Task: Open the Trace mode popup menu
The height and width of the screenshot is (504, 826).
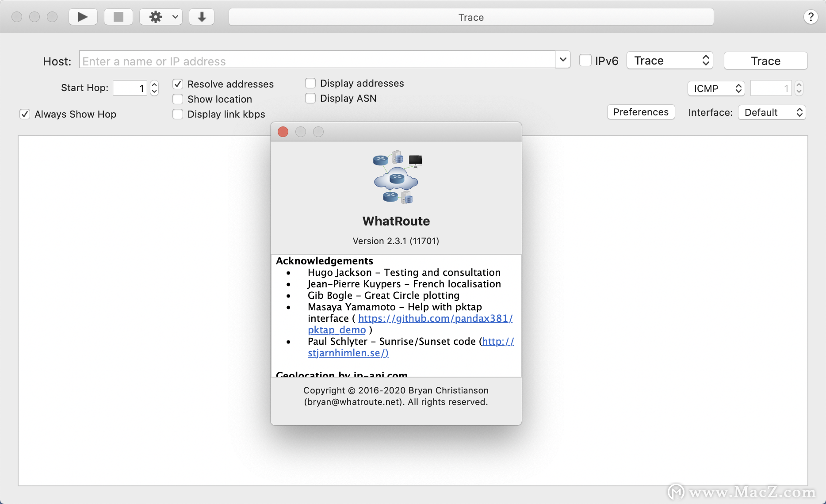Action: coord(670,61)
